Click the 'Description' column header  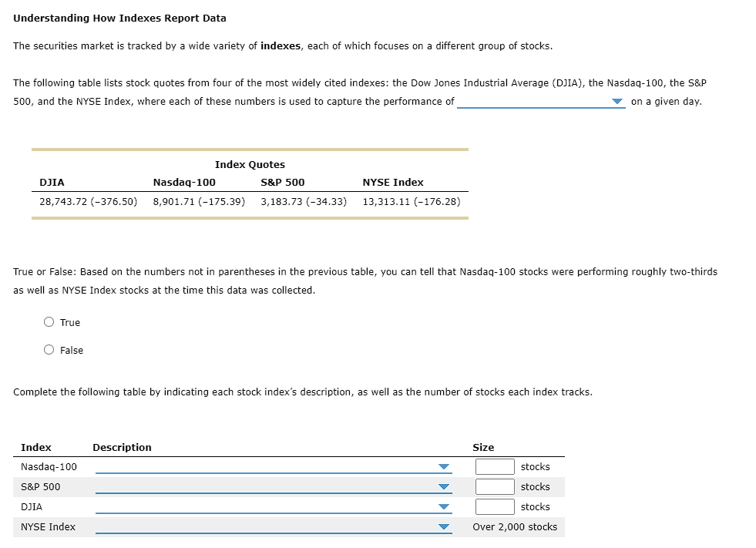[122, 447]
